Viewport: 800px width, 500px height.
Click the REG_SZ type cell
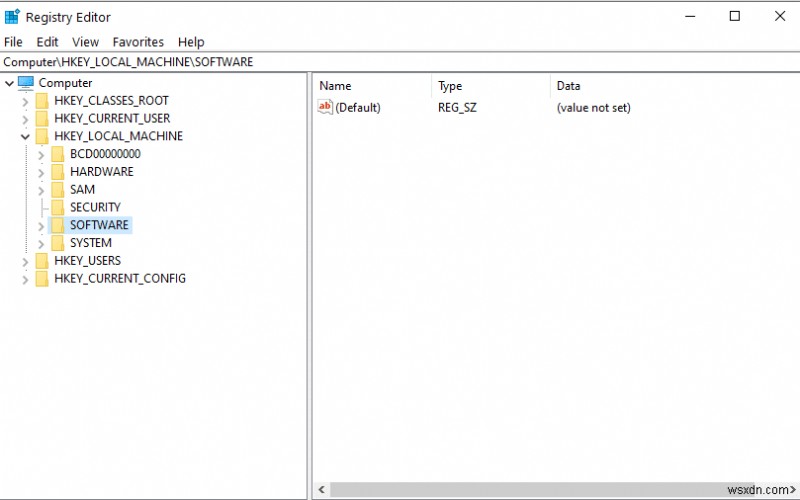[457, 108]
